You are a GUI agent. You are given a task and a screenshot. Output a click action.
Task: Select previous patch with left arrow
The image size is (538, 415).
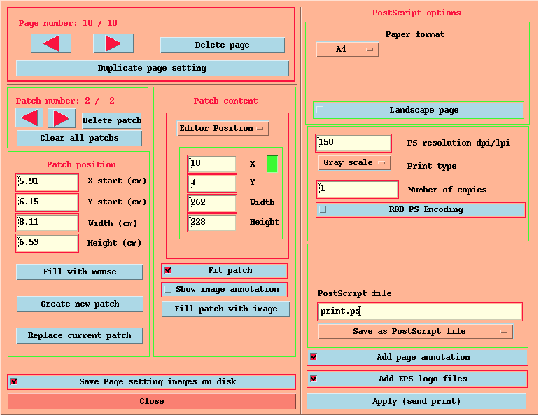[30, 118]
